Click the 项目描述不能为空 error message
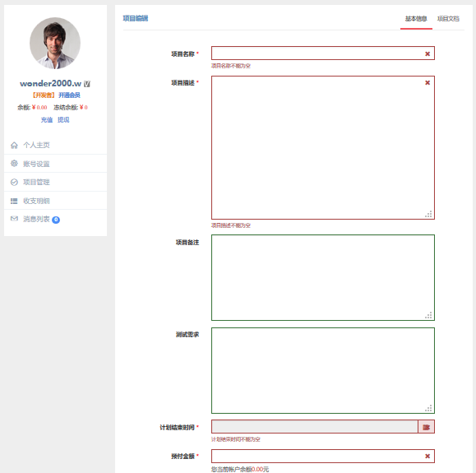Viewport: 476px width, 473px height. (231, 225)
